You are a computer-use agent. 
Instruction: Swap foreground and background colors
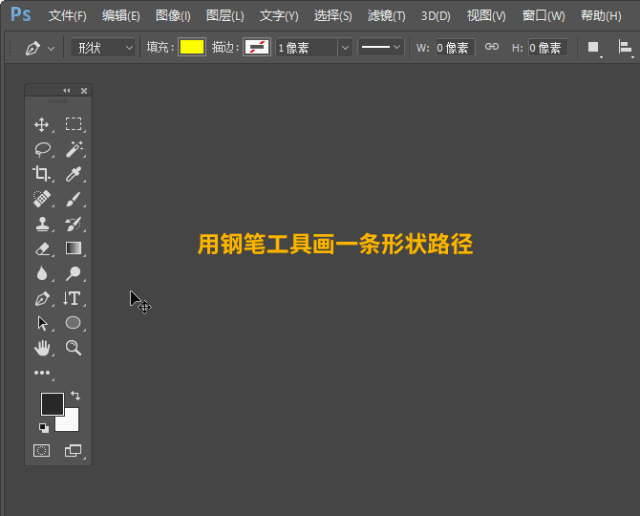(76, 395)
